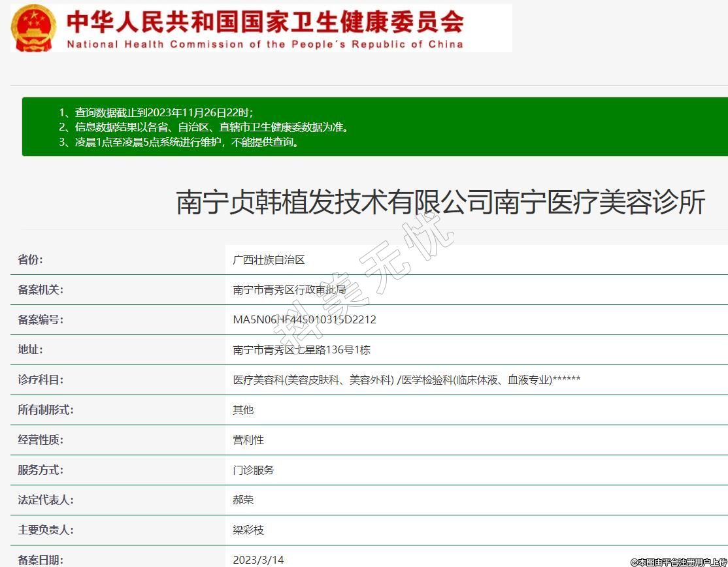Select the legal representative name 郝荣
728x567 pixels.
pos(243,500)
